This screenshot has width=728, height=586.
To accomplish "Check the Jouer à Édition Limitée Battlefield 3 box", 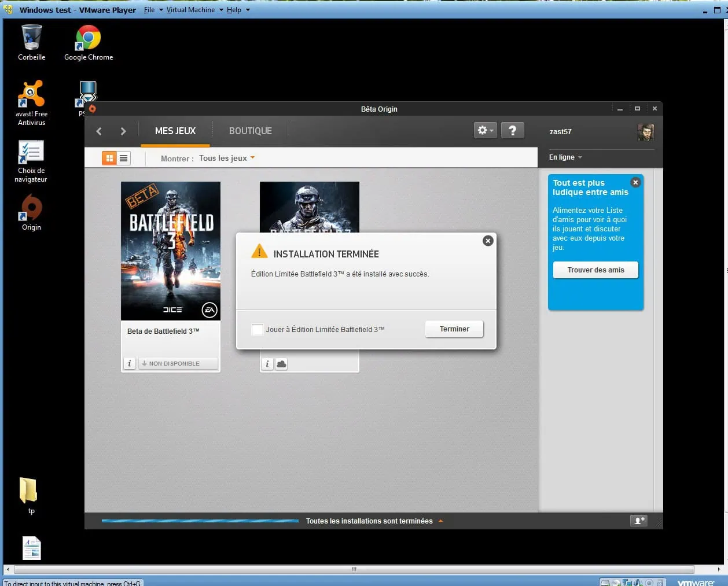I will coord(258,330).
